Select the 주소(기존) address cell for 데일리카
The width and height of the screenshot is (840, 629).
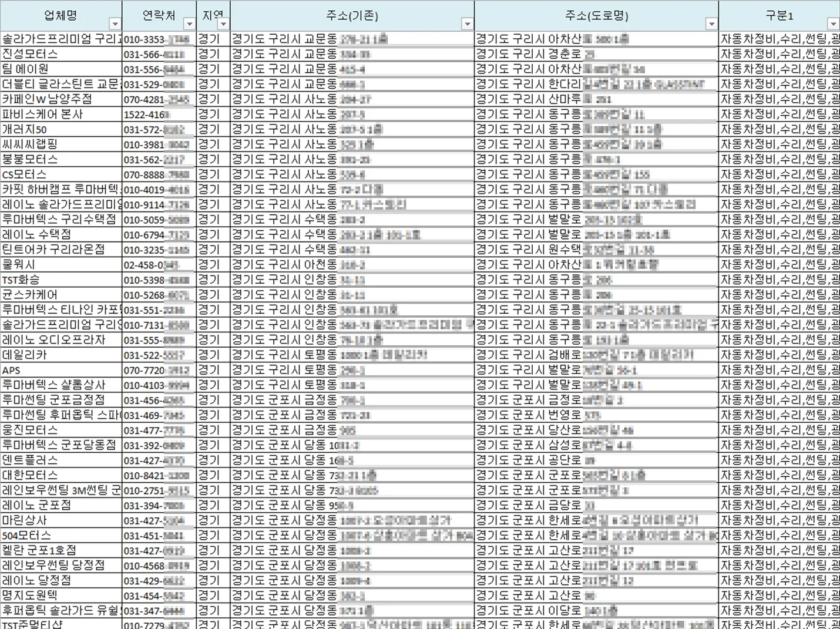[352, 355]
